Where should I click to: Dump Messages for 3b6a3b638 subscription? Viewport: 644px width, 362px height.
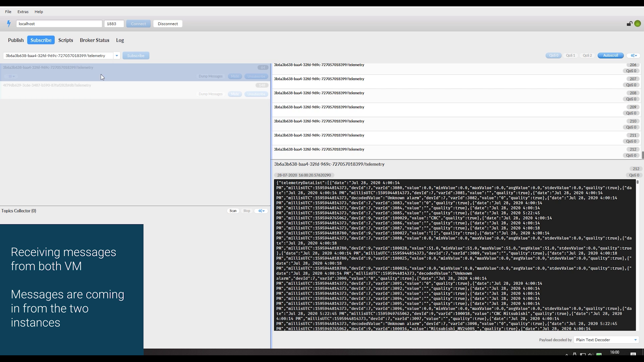point(211,76)
